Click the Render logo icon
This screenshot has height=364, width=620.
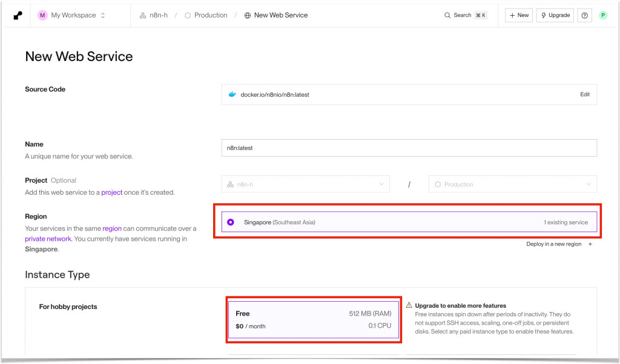[x=18, y=15]
